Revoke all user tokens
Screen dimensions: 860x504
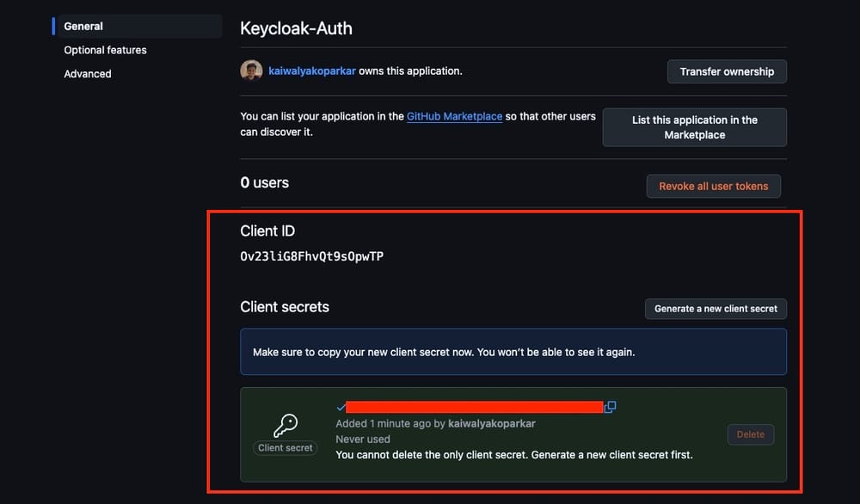713,186
